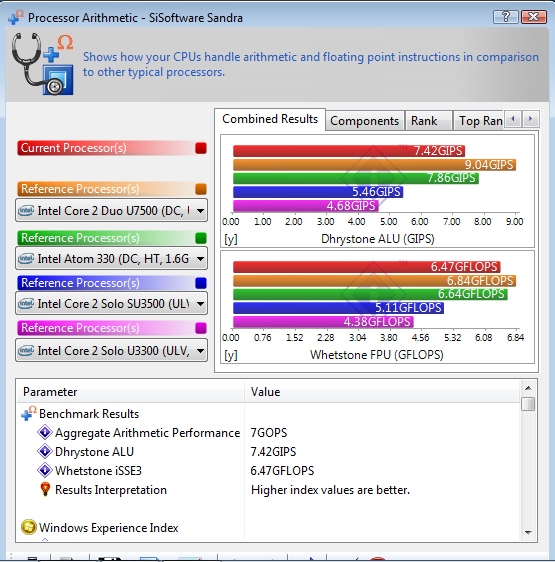Click the 7.86GIPS green bar
This screenshot has width=555, height=562.
[x=356, y=178]
